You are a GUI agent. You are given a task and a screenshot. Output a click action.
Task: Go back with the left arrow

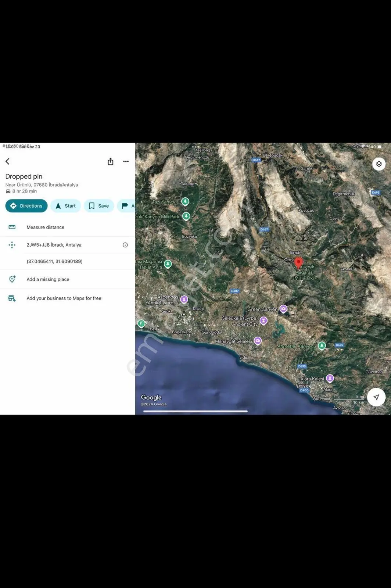click(x=7, y=161)
